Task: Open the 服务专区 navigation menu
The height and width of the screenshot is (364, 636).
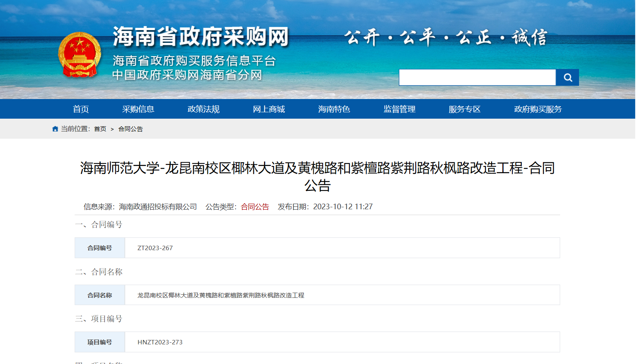Action: coord(465,109)
